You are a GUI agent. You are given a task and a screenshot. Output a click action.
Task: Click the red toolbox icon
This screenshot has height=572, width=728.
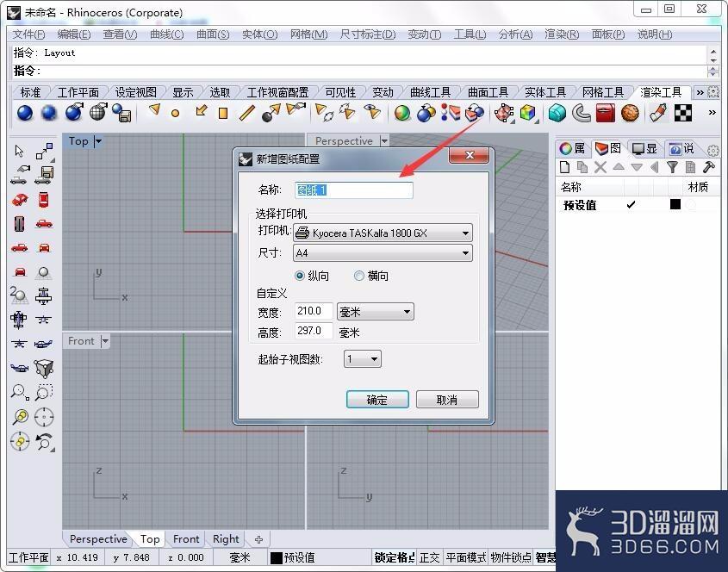(606, 113)
